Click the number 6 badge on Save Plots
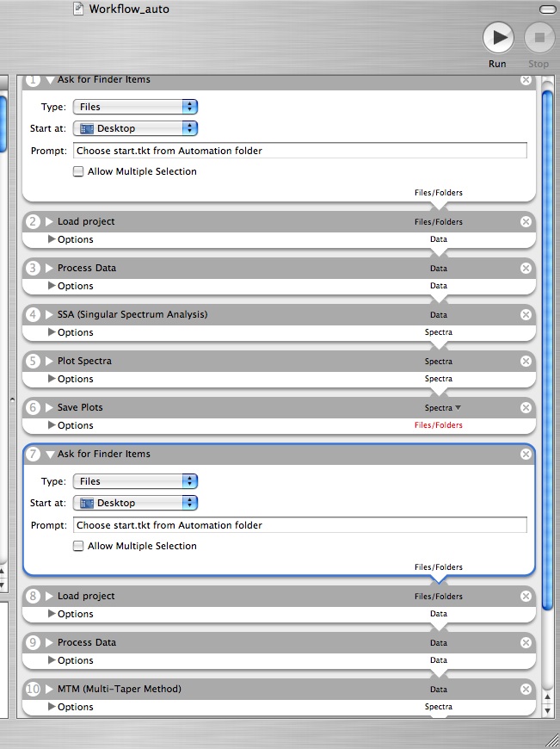The image size is (560, 749). tap(33, 407)
